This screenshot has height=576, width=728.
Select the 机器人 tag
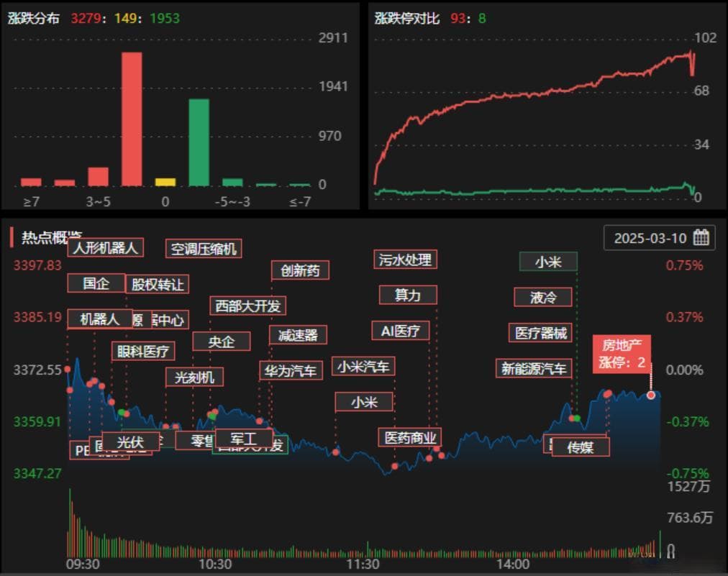(x=100, y=319)
